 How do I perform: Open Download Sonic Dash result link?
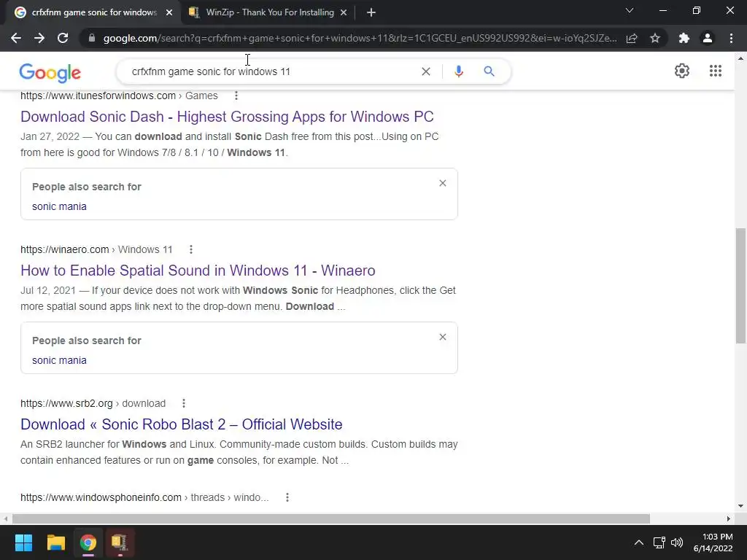(x=228, y=117)
